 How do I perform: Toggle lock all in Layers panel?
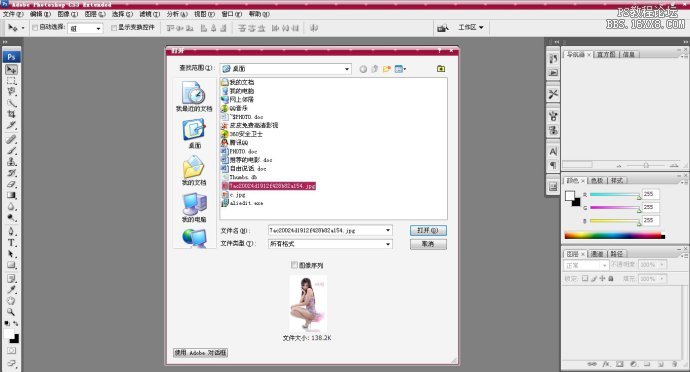pyautogui.click(x=611, y=279)
